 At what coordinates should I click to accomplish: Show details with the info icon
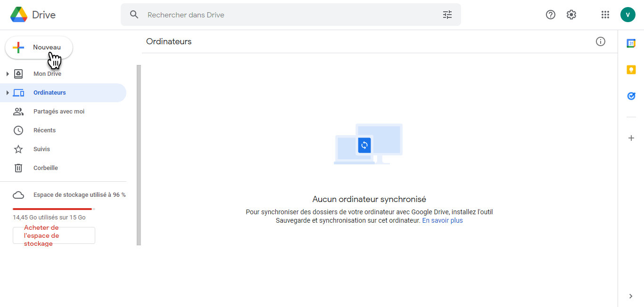pos(601,41)
